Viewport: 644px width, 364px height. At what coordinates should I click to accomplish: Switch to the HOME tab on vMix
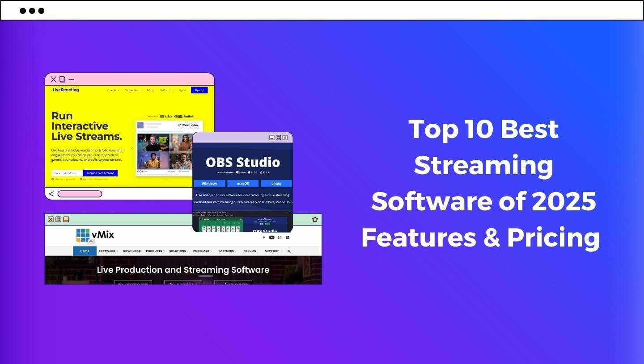coord(85,251)
